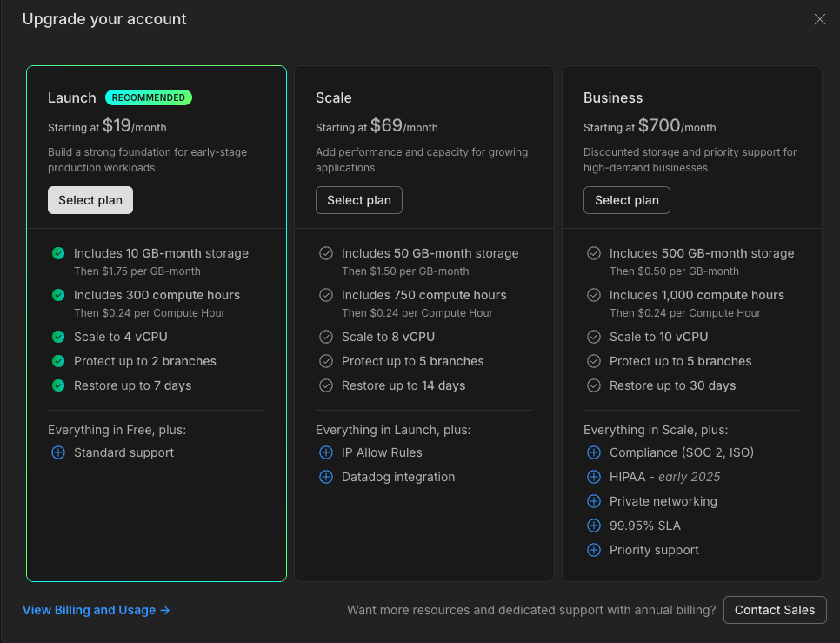Click "Priority support" feature text

(654, 550)
